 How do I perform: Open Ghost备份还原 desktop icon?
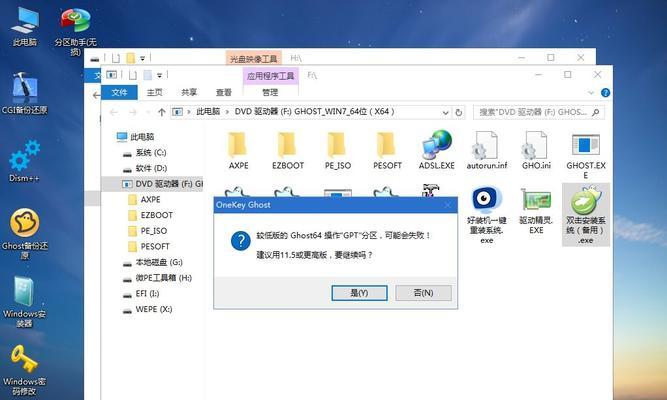25,233
